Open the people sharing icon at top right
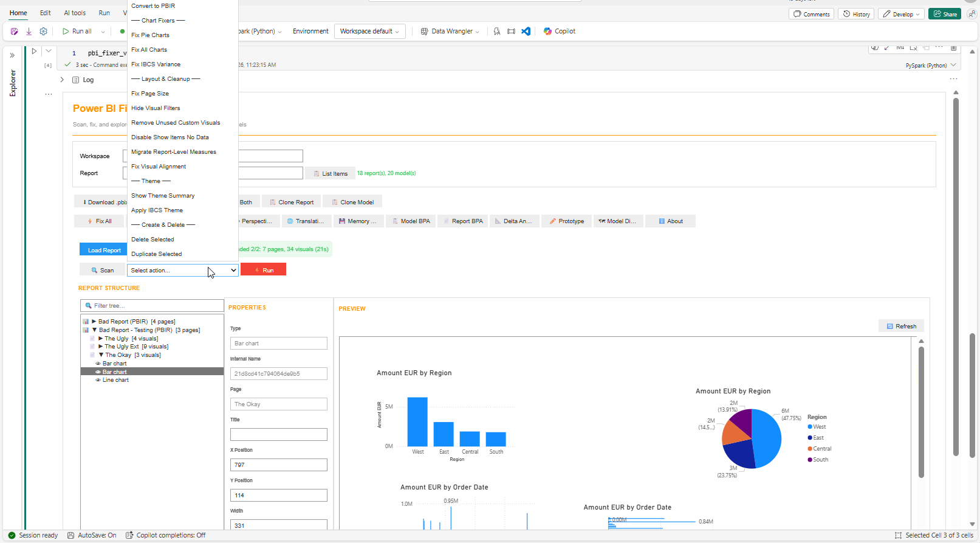Viewport: 980px width, 543px height. tap(971, 14)
